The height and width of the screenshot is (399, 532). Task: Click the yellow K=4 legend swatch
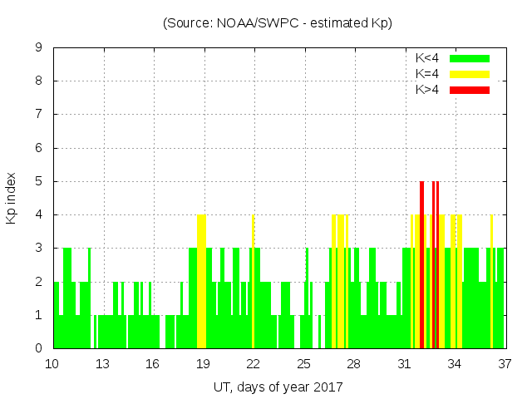click(470, 74)
